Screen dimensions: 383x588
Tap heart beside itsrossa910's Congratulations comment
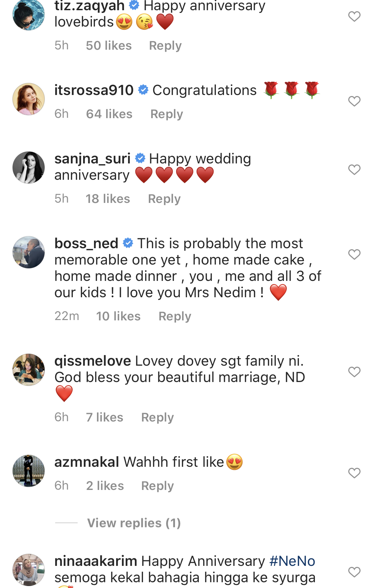click(354, 101)
